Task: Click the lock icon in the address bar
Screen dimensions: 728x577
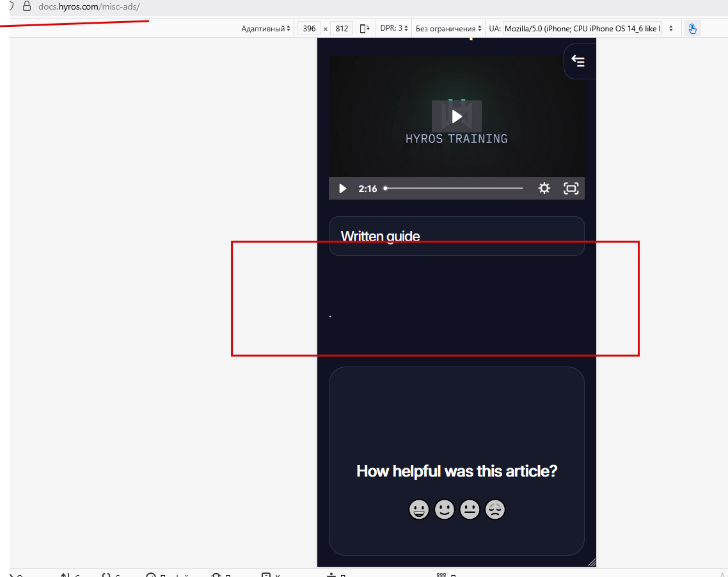Action: pyautogui.click(x=27, y=6)
